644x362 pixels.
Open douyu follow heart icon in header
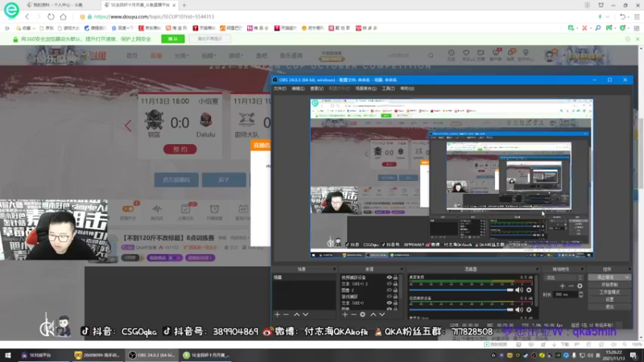point(466,53)
